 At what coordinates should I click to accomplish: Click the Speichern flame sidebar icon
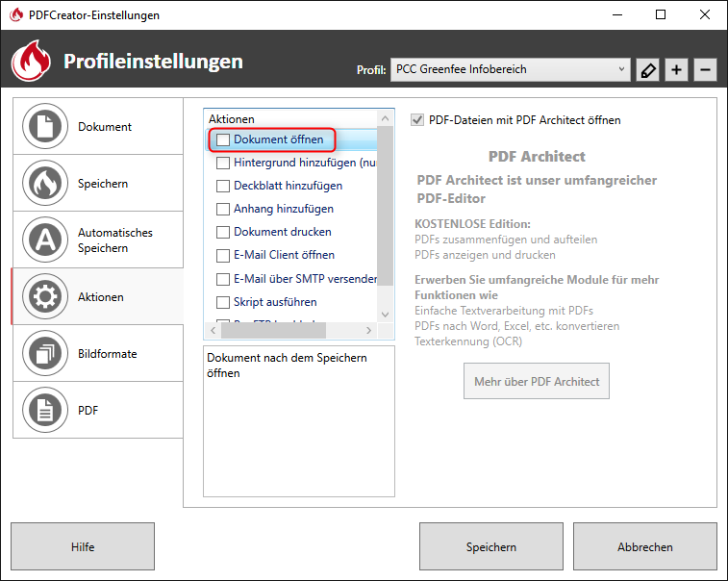click(45, 183)
